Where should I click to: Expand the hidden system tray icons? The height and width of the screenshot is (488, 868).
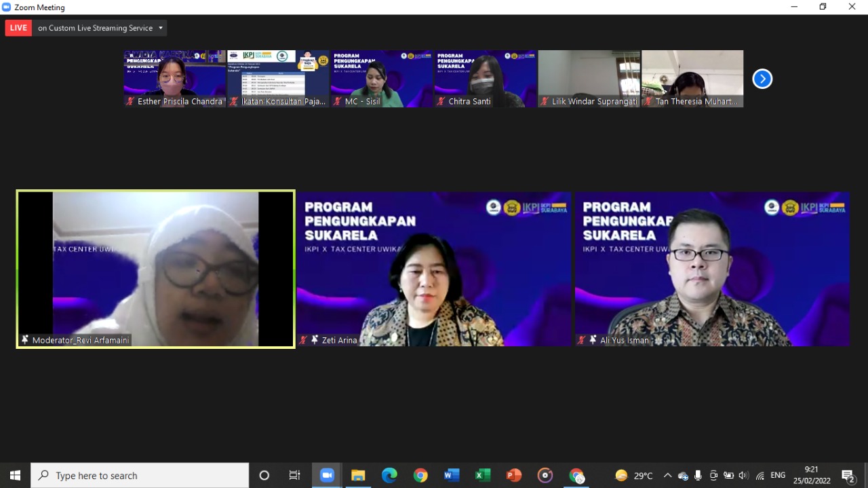point(667,475)
